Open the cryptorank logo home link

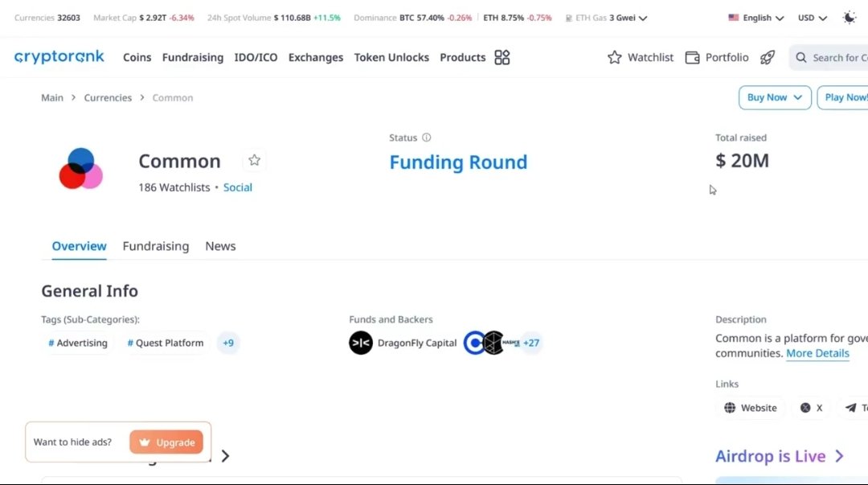pyautogui.click(x=59, y=56)
